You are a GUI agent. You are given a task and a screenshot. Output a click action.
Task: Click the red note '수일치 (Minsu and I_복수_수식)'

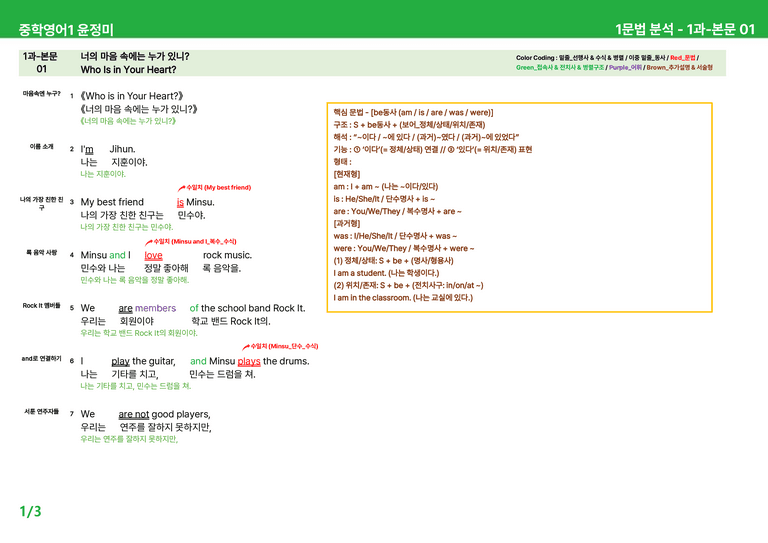point(194,241)
